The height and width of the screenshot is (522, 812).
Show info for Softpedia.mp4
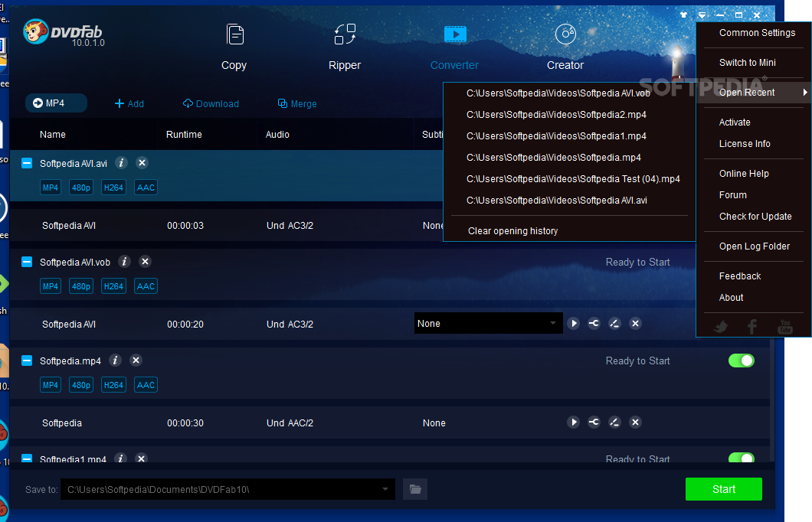click(x=115, y=360)
